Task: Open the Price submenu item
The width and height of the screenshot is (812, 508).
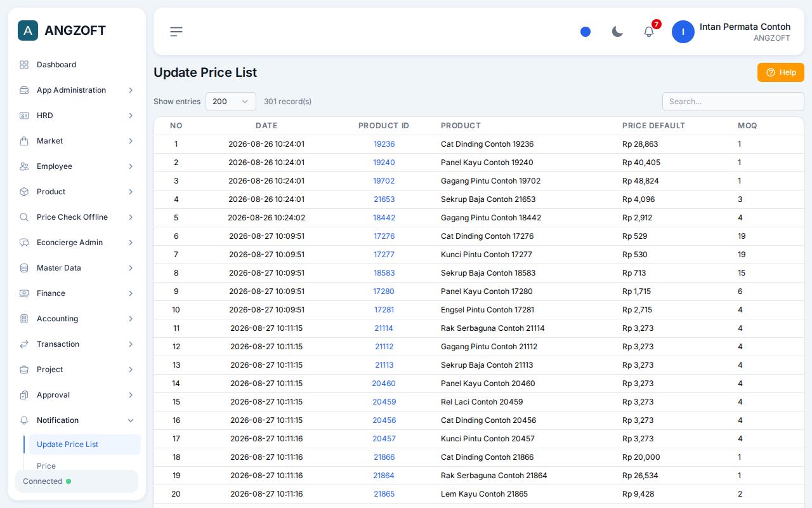Action: 46,466
